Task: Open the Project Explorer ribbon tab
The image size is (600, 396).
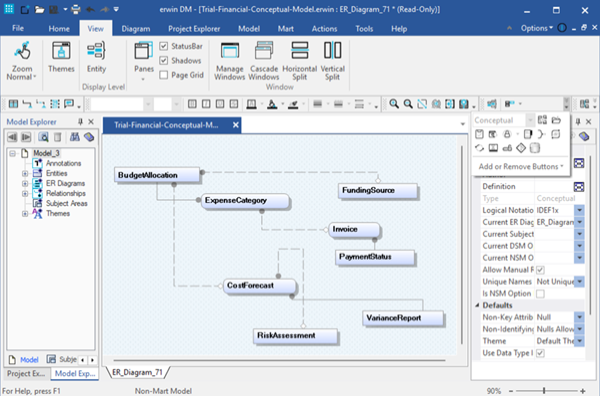Action: coord(194,29)
